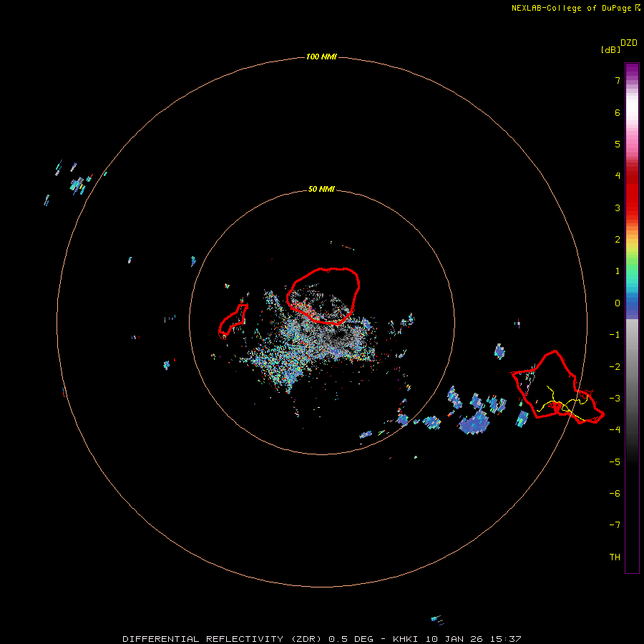Screen dimensions: 644x644
Task: Click the DZD product label above the color bar
Action: click(629, 43)
